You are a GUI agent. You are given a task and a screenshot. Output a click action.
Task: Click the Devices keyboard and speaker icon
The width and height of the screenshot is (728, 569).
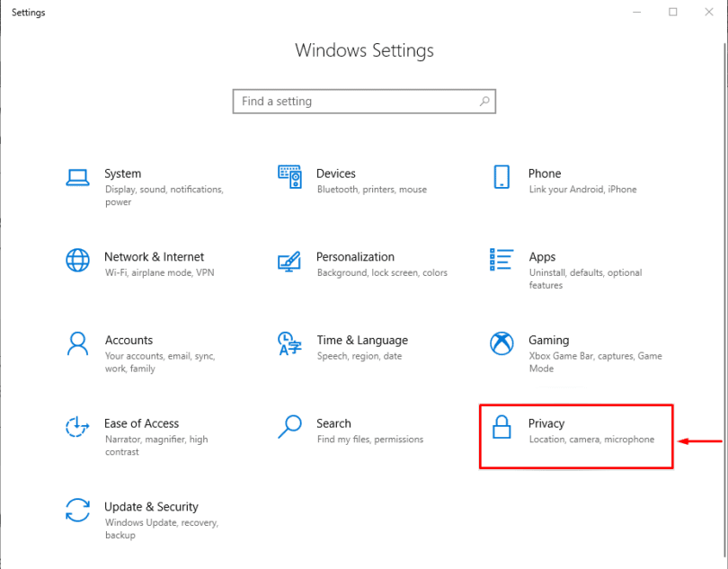[x=289, y=176]
